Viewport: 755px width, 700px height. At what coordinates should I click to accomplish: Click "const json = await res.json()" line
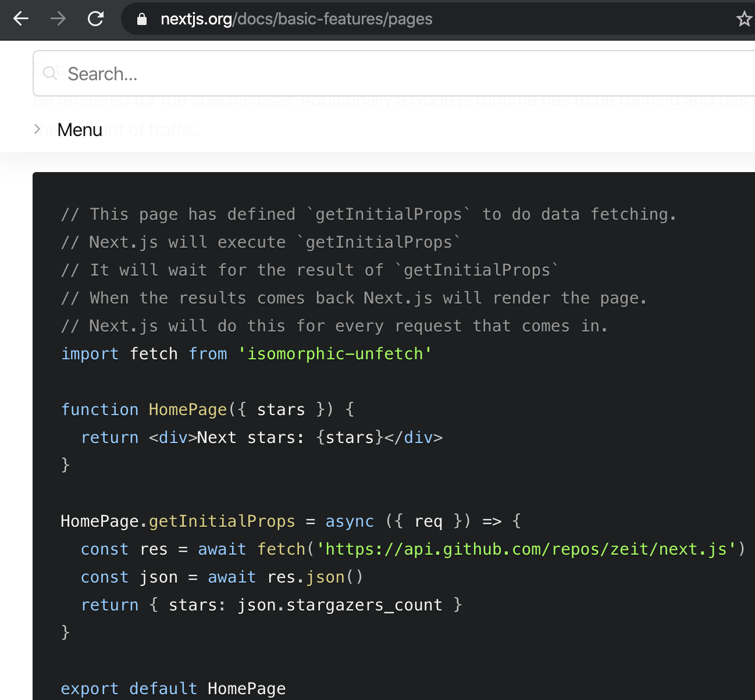pos(222,577)
